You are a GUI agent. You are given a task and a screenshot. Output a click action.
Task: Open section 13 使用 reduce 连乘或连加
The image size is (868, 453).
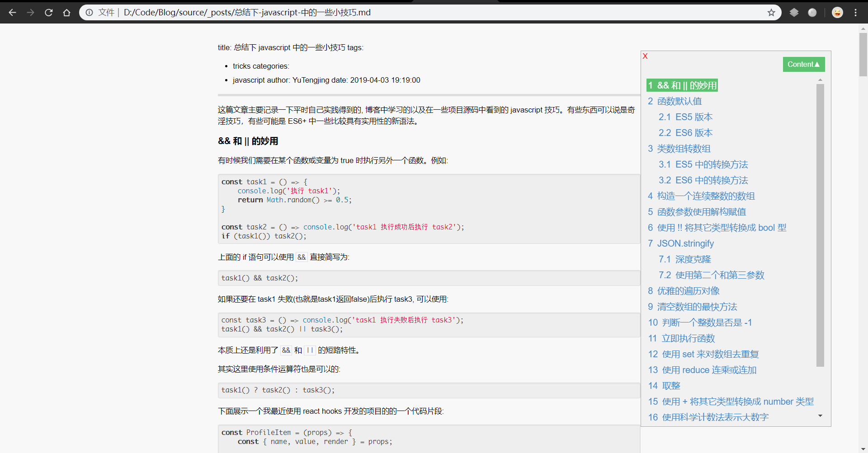[x=702, y=370]
